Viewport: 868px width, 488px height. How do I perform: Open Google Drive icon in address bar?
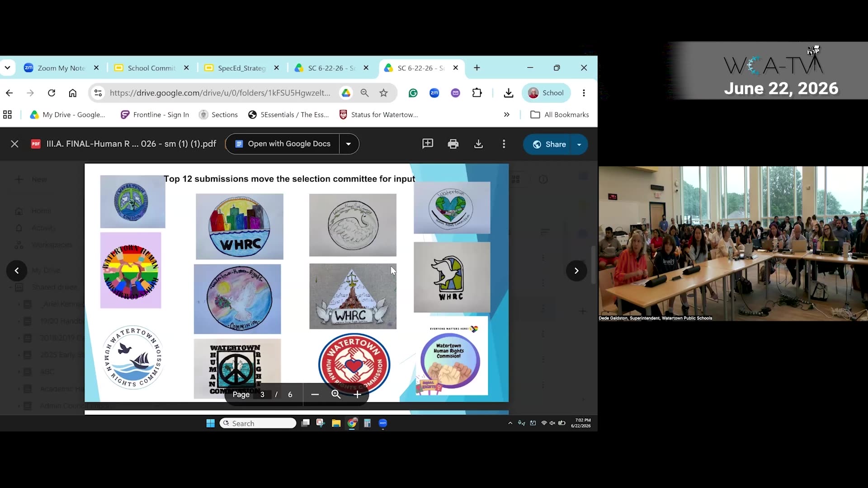click(x=346, y=93)
